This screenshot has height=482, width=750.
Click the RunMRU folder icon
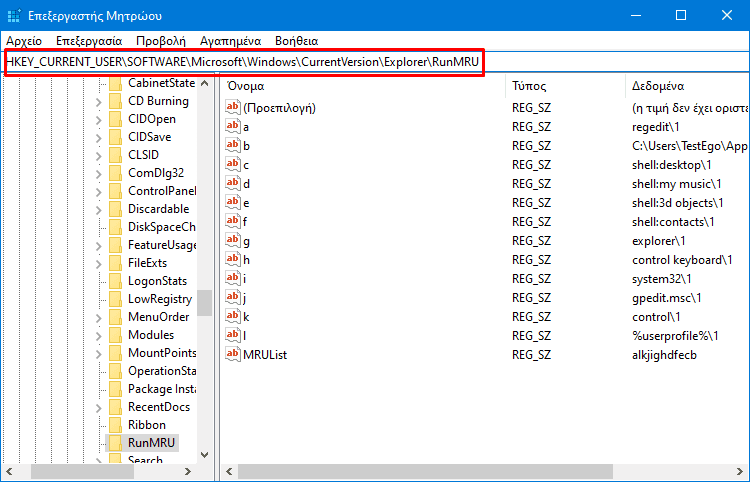point(115,443)
